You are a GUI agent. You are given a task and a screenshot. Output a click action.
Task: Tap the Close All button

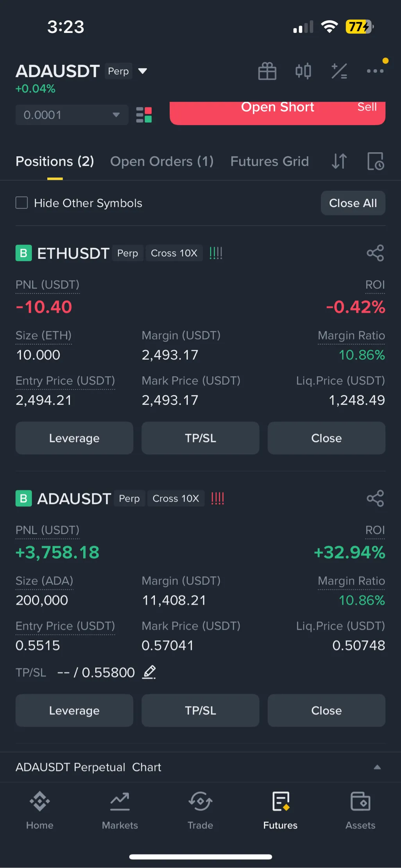[353, 203]
